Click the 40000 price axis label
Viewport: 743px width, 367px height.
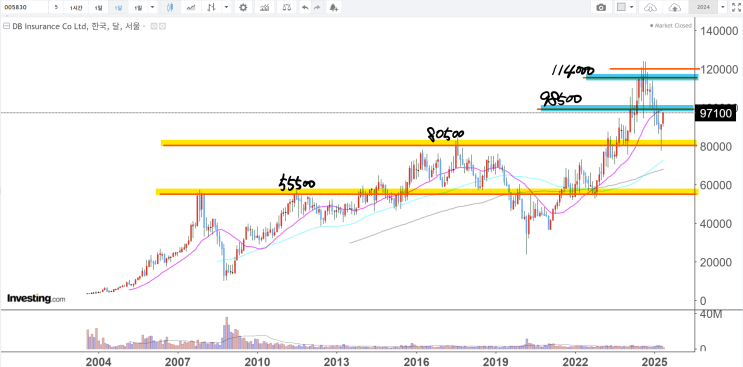point(715,224)
